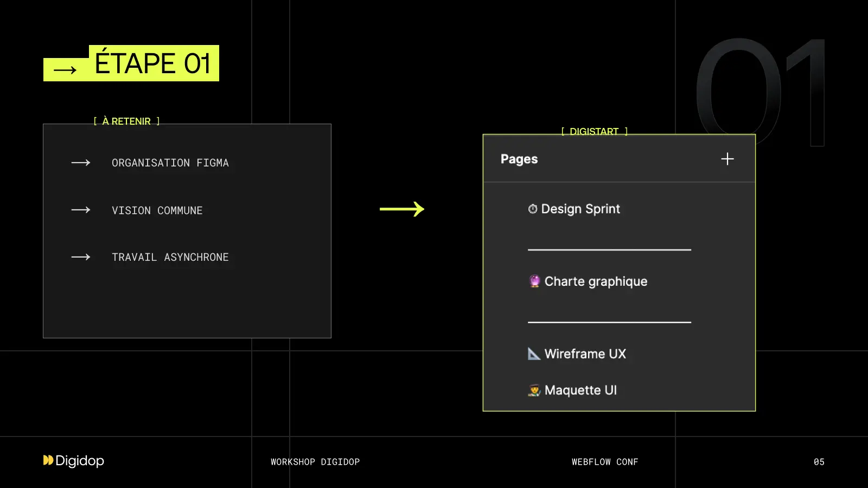
Task: Click the yellow arrow inside the ÉTAPE 01 banner
Action: click(x=64, y=69)
